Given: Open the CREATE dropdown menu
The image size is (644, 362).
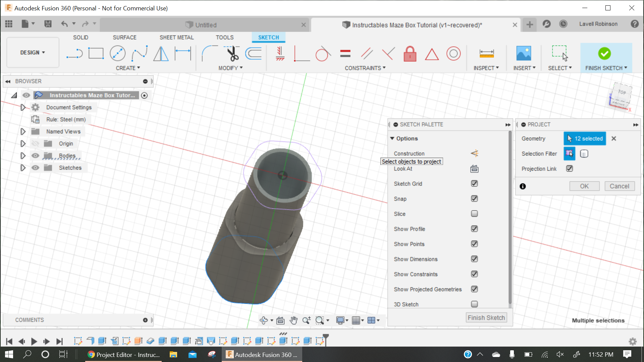Looking at the screenshot, I should (128, 68).
